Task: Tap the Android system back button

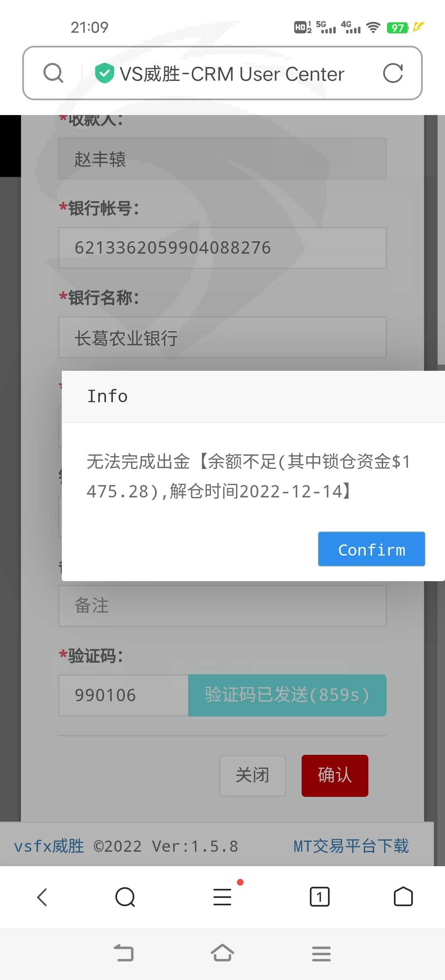Action: pyautogui.click(x=124, y=953)
